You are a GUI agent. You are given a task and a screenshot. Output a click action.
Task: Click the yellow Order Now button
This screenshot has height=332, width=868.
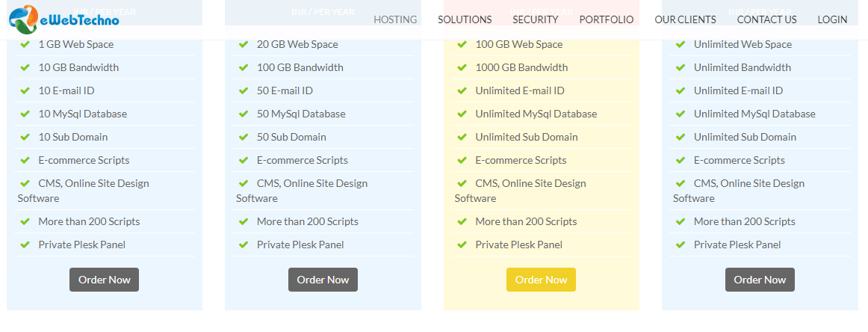click(x=541, y=280)
